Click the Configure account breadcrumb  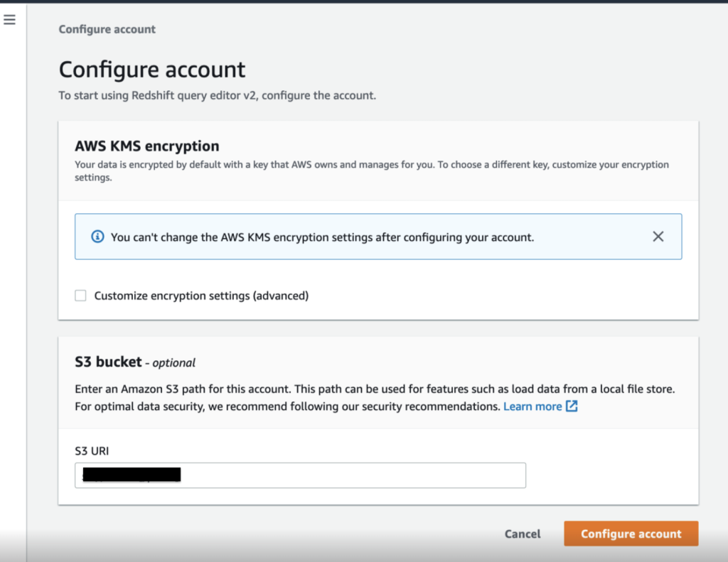pyautogui.click(x=107, y=29)
